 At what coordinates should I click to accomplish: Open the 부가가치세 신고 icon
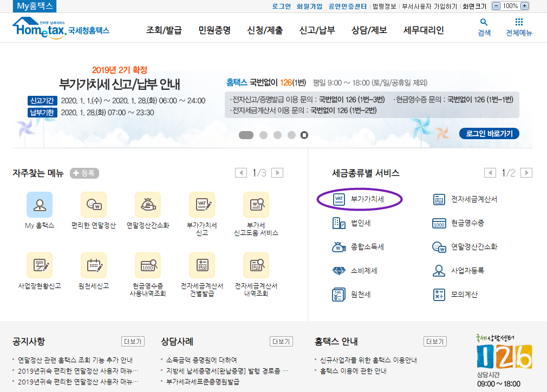(x=202, y=205)
